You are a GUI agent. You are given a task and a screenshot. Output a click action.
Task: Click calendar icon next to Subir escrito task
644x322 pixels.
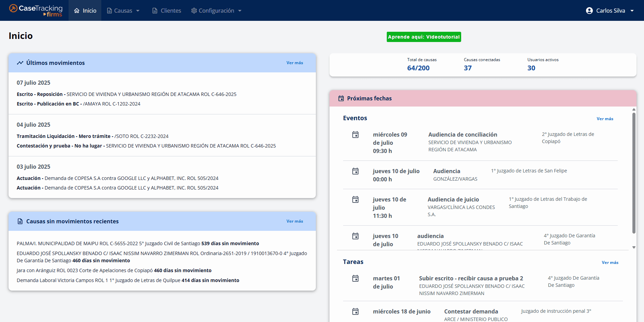point(355,279)
